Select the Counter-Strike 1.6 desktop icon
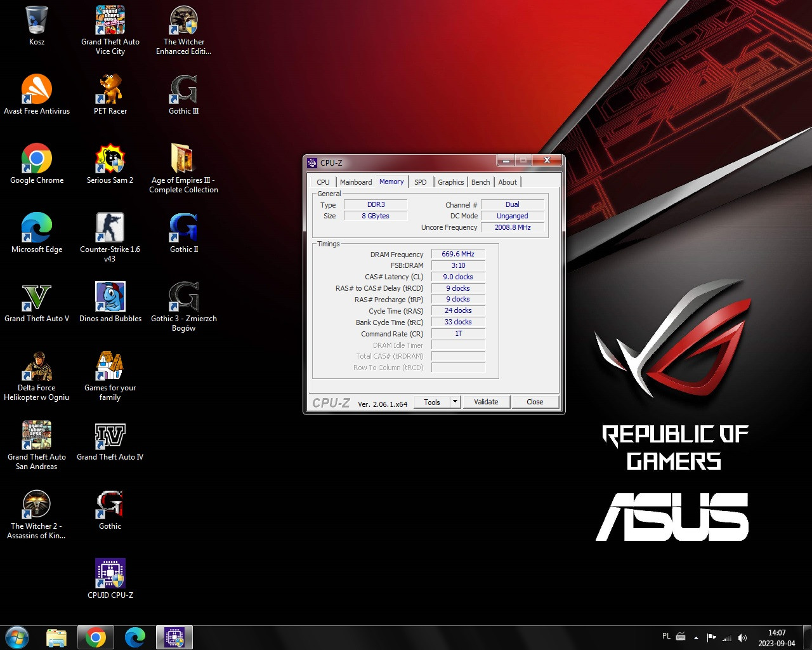The height and width of the screenshot is (650, 812). (x=110, y=228)
